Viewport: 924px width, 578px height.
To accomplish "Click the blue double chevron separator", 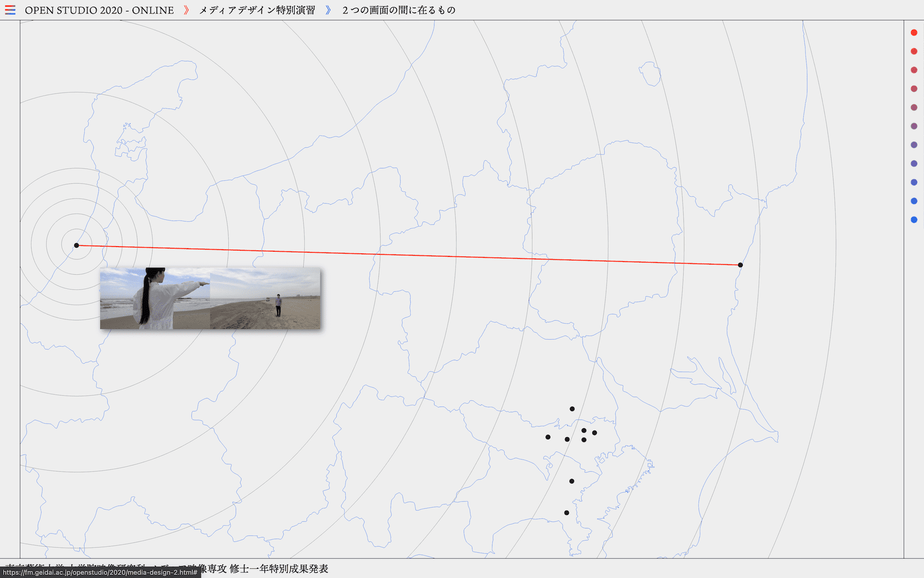I will [329, 10].
